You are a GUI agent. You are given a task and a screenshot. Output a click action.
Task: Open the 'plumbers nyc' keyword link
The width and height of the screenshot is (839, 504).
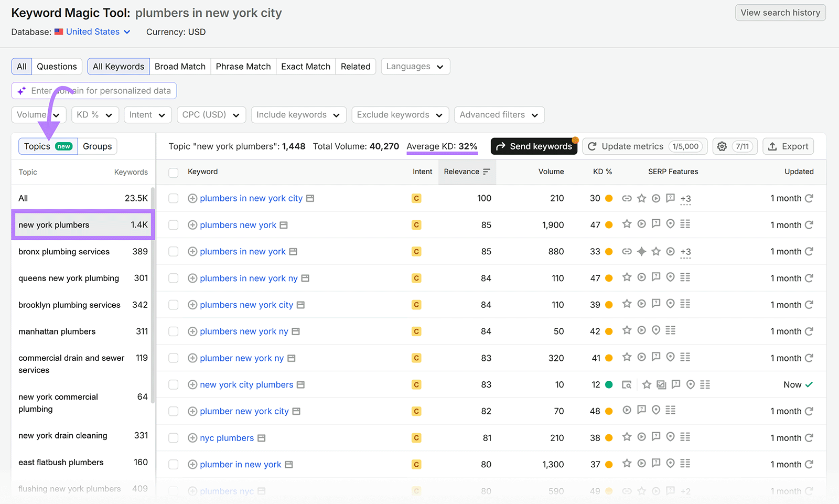tap(227, 491)
